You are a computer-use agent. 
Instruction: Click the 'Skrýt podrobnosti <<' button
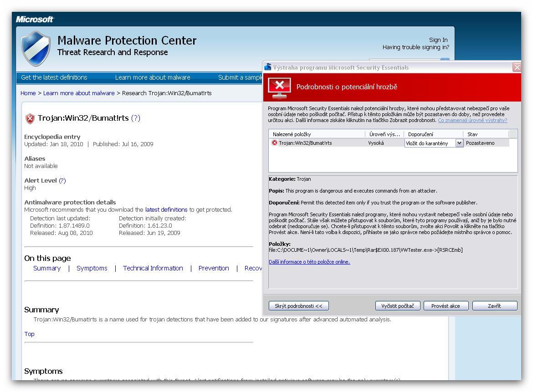298,305
